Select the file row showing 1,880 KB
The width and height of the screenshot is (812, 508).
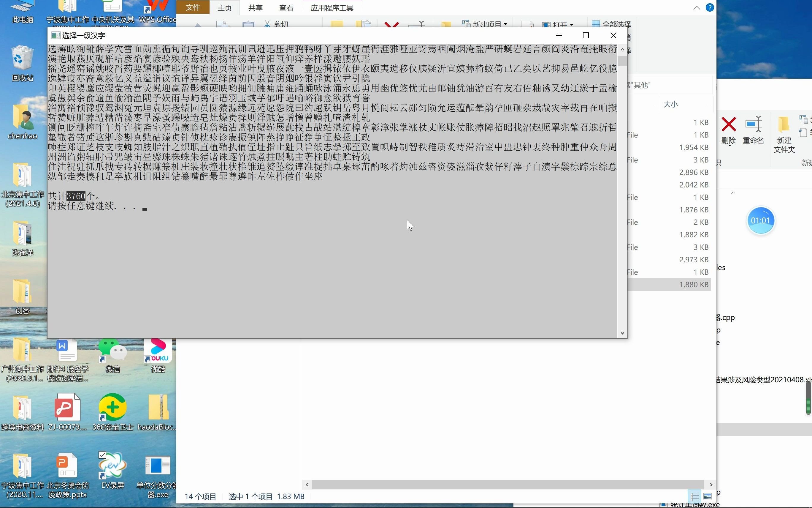point(669,285)
